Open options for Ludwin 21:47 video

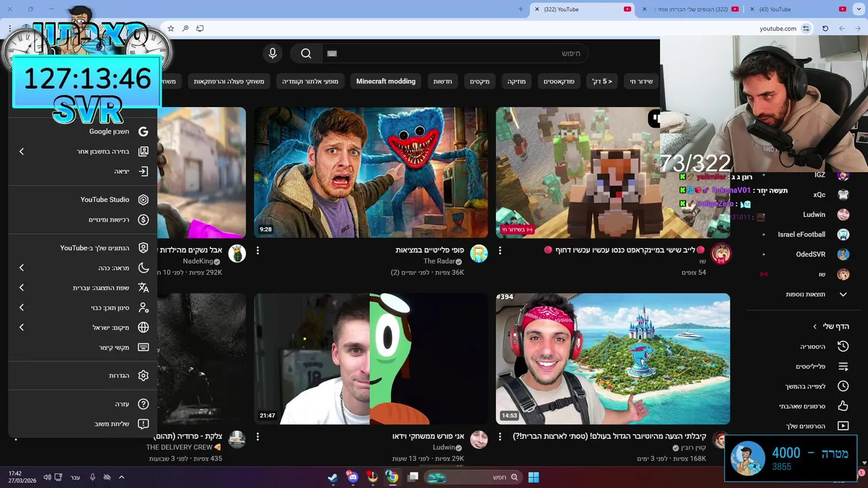[x=258, y=437]
